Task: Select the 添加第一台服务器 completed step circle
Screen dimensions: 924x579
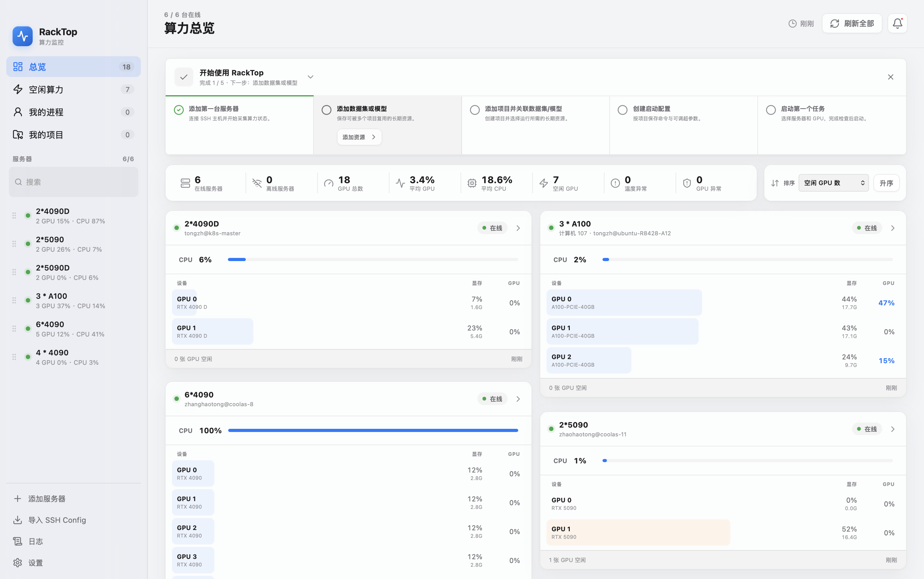Action: tap(179, 110)
